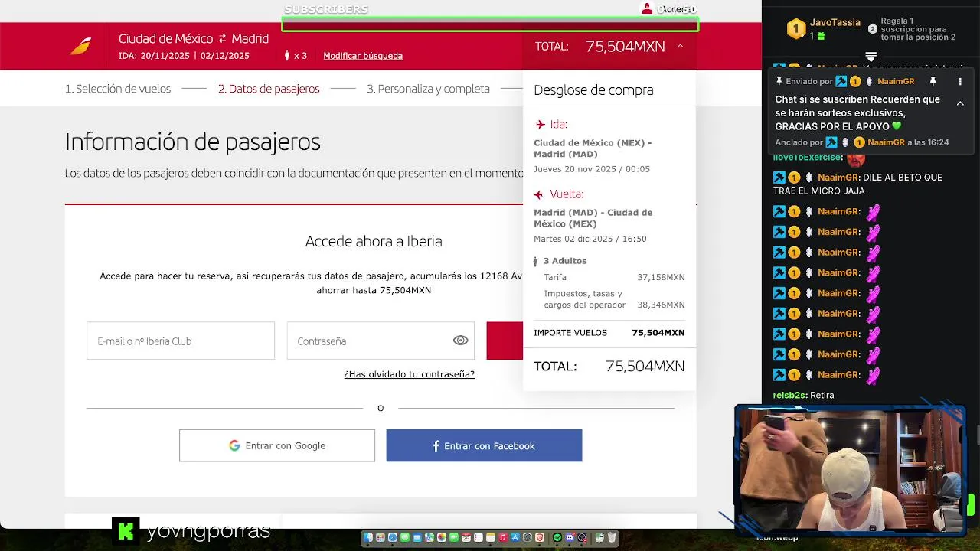980x551 pixels.
Task: Click the streamer webcam overlay
Action: click(850, 469)
